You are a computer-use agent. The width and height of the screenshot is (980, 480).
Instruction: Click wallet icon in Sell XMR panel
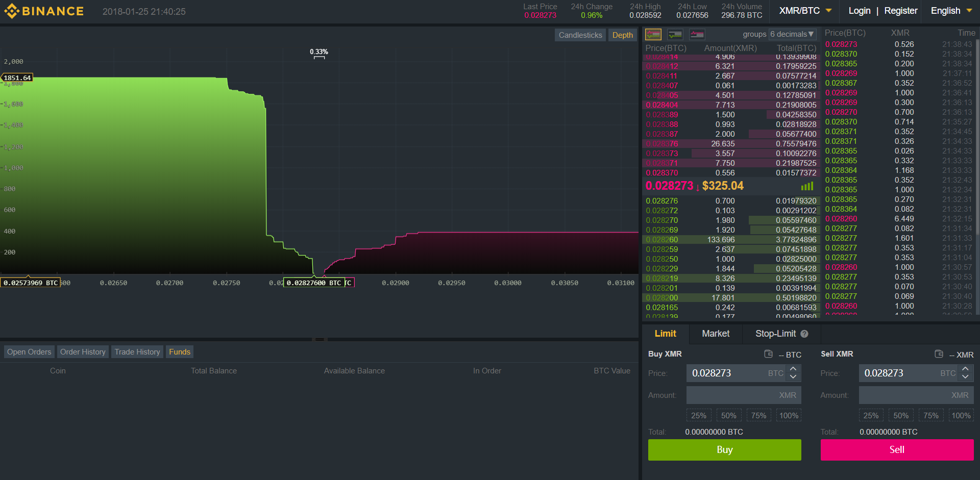click(x=939, y=354)
